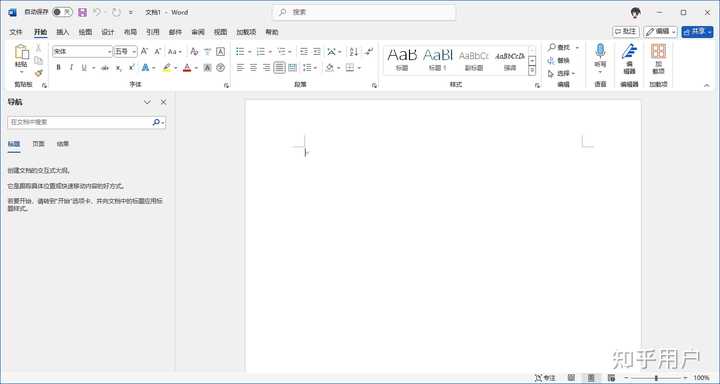Open the bullets list dropdown arrow
The image size is (720, 384).
pos(249,52)
